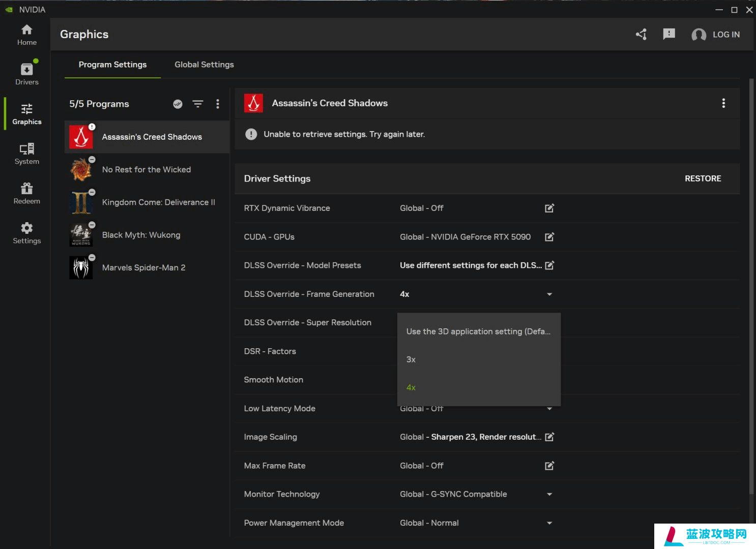This screenshot has height=549, width=756.
Task: Edit the Max Frame Rate setting
Action: tap(549, 466)
